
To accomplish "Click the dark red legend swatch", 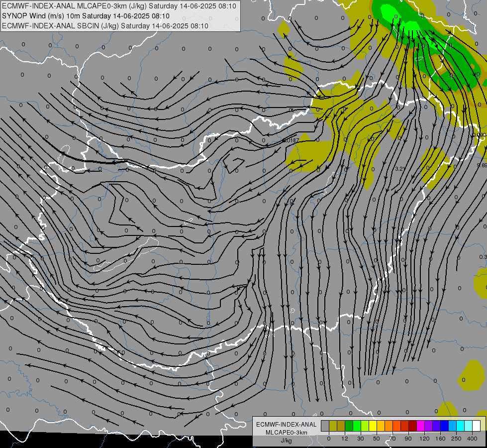I will coord(413,426).
